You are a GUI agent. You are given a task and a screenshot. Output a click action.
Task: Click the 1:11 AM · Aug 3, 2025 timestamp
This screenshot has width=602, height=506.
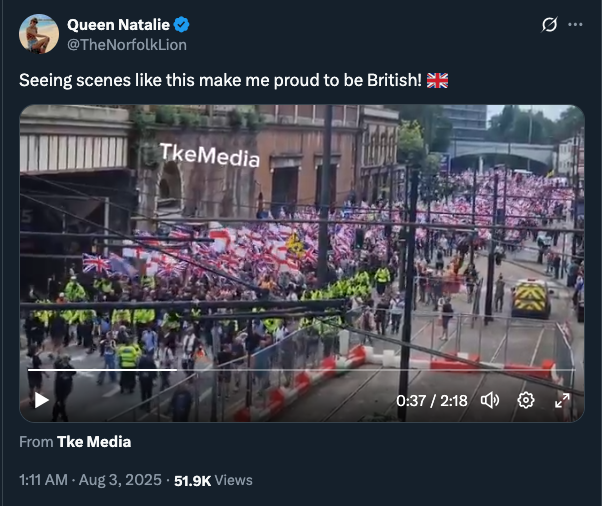coord(90,480)
